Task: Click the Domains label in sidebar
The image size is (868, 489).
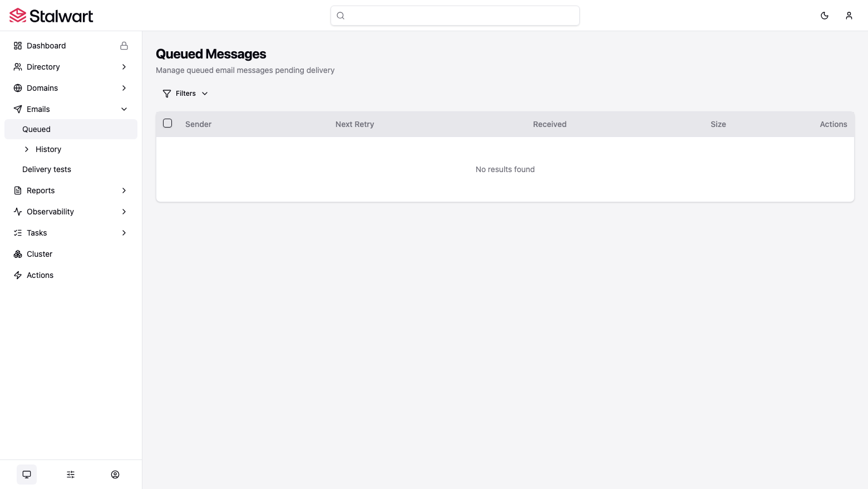Action: (x=42, y=88)
